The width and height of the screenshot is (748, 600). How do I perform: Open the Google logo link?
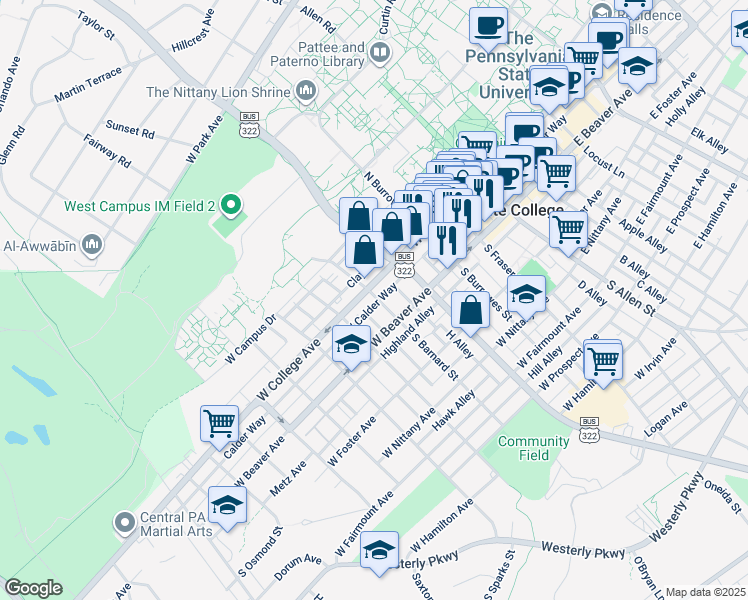(33, 588)
